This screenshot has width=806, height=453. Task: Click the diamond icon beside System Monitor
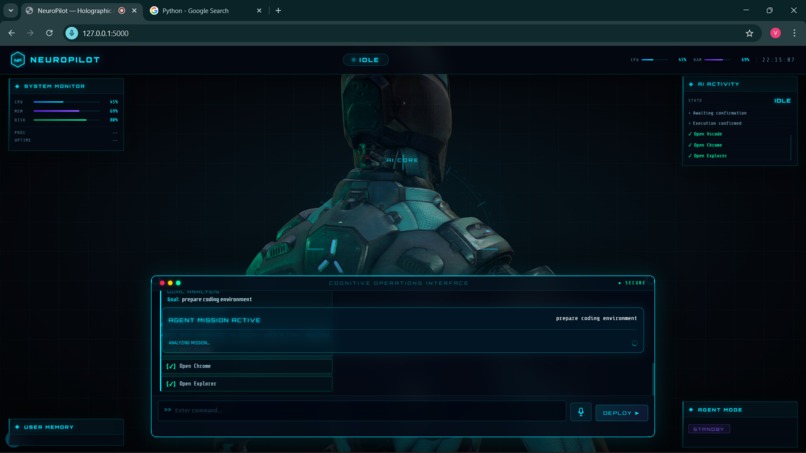[x=17, y=86]
